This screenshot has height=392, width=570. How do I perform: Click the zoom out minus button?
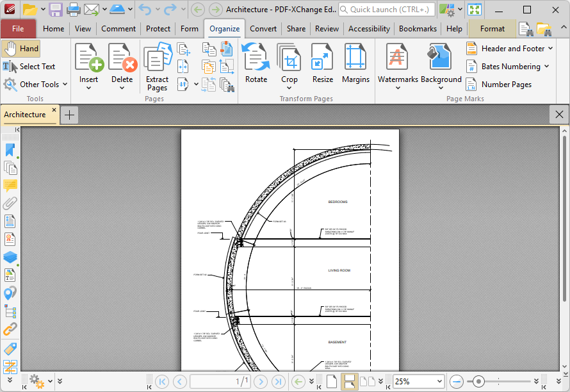click(x=456, y=382)
